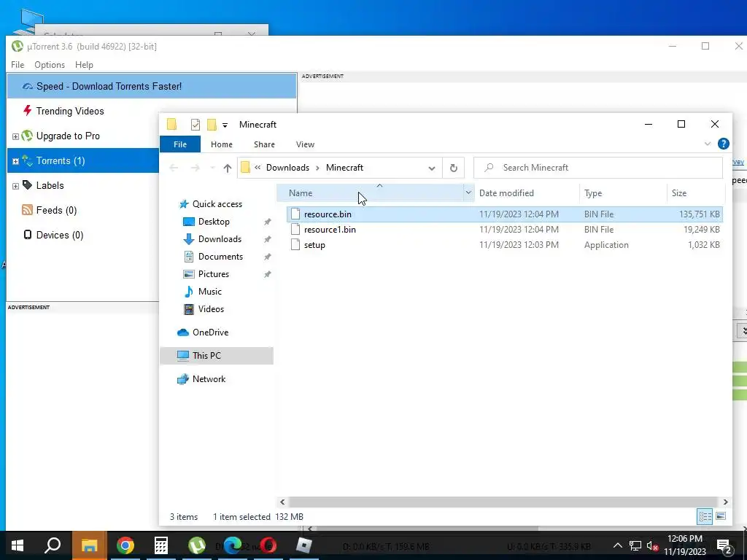This screenshot has width=747, height=560.
Task: Switch to the Home ribbon tab
Action: pos(222,144)
